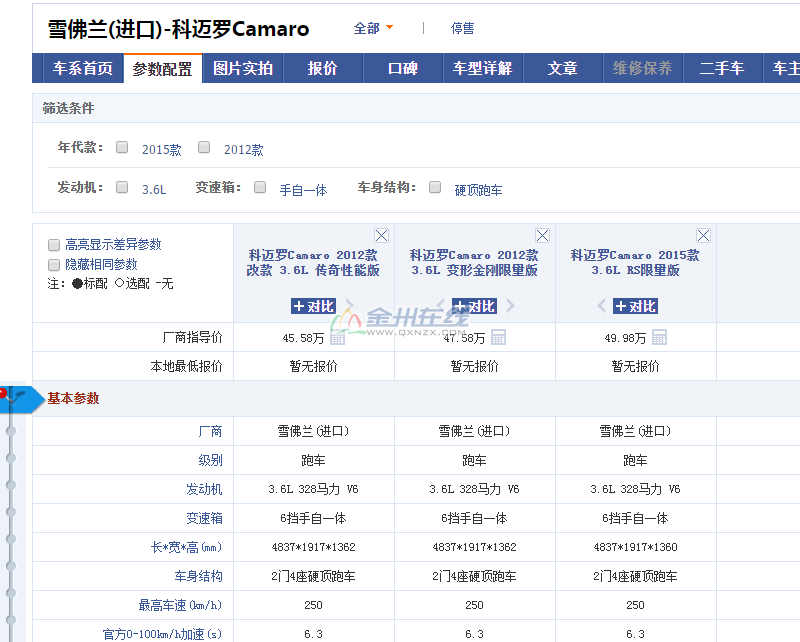
Task: Click the 硬顶跑车 filter link
Action: click(x=479, y=190)
